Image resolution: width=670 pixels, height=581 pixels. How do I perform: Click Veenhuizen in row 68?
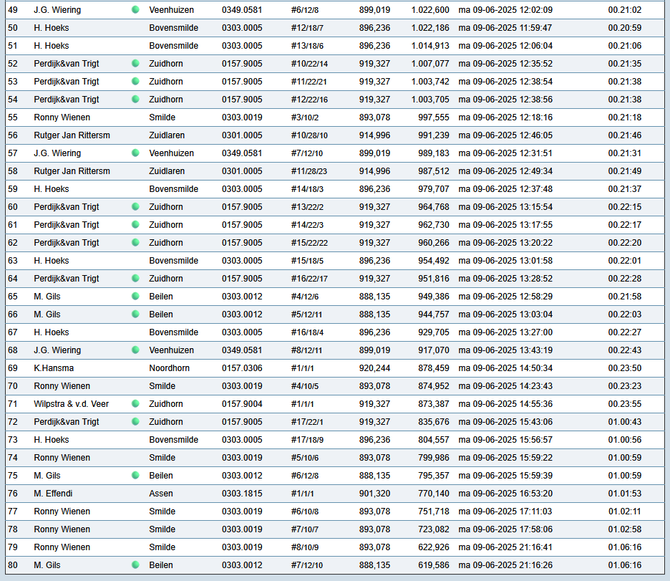pyautogui.click(x=171, y=350)
